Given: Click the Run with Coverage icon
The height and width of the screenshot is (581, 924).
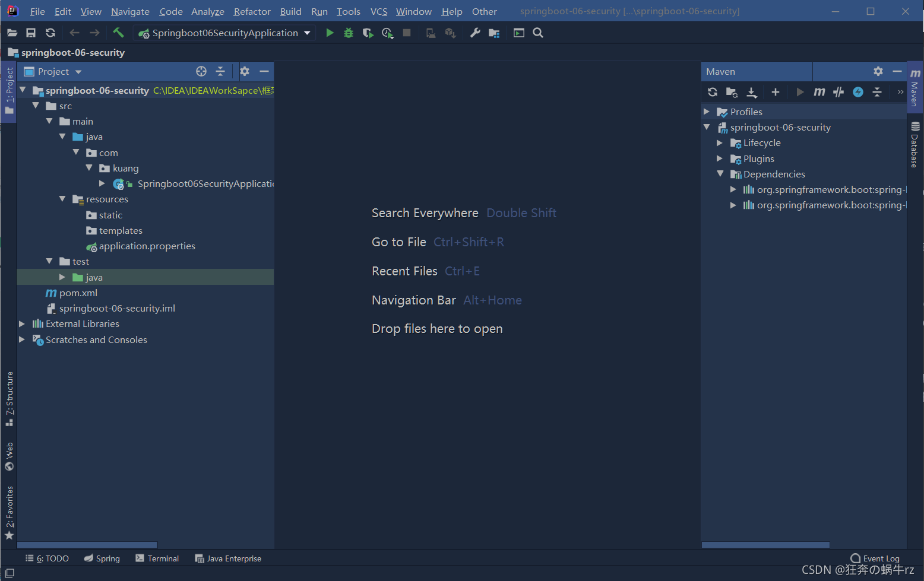Looking at the screenshot, I should coord(368,33).
